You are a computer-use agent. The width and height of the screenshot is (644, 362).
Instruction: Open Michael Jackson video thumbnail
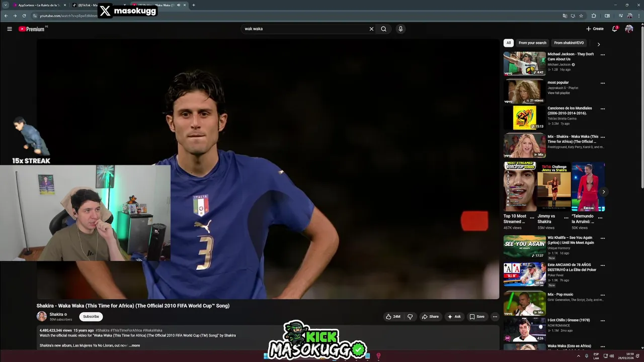point(525,63)
